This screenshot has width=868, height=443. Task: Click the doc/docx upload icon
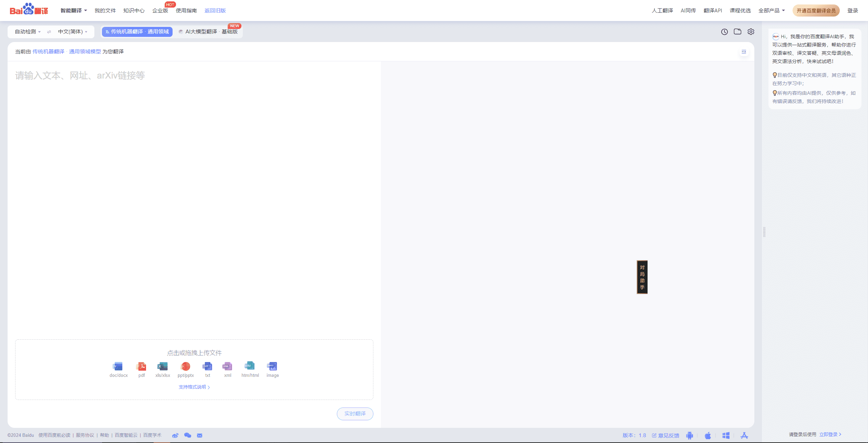(118, 366)
